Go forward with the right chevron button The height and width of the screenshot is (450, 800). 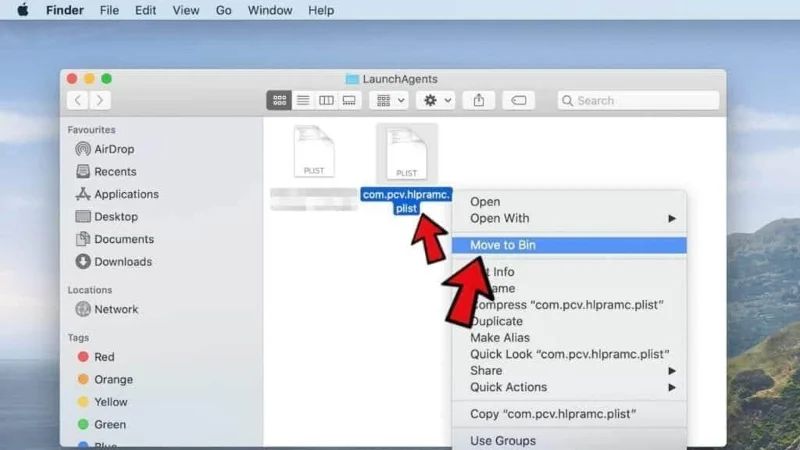pos(100,101)
